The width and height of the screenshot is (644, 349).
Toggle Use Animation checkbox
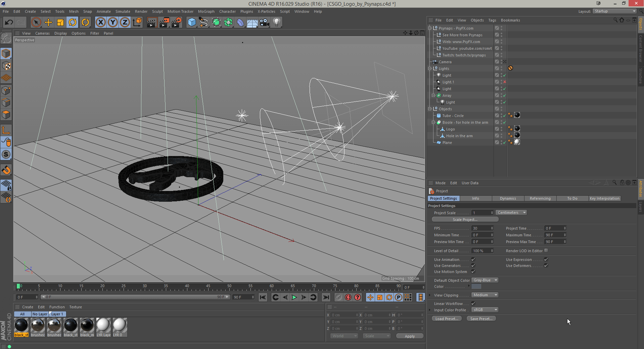coord(473,260)
